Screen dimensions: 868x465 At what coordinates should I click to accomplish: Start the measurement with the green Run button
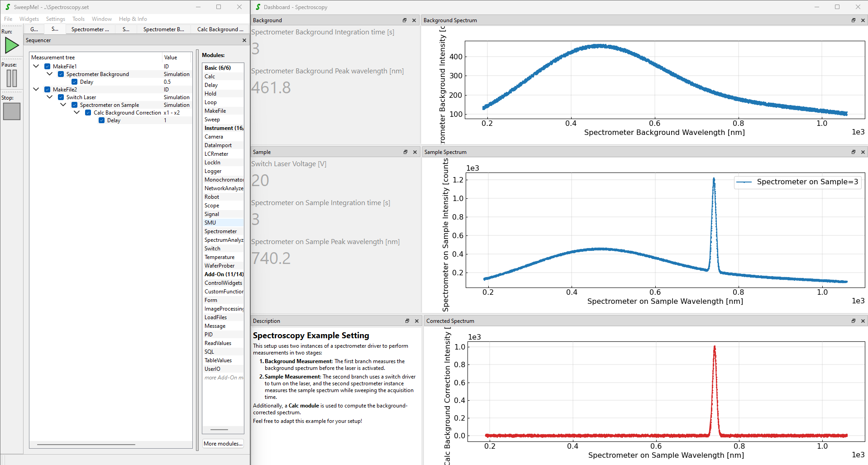[x=12, y=45]
